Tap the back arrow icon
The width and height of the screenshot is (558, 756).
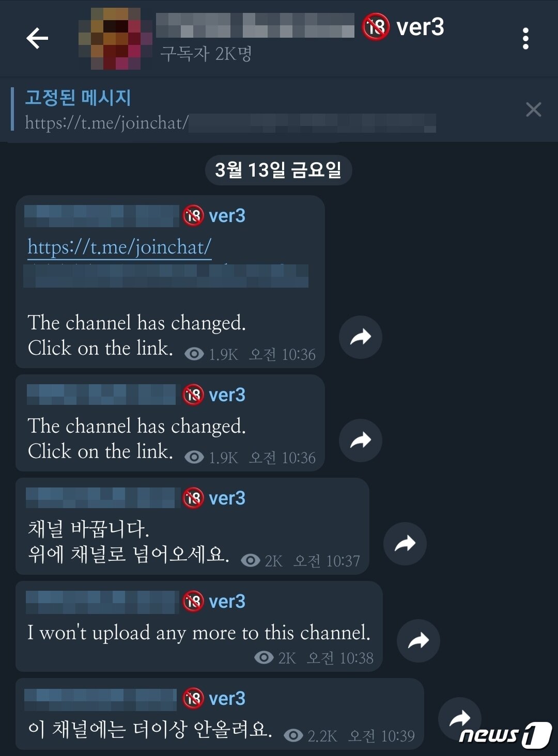coord(37,38)
